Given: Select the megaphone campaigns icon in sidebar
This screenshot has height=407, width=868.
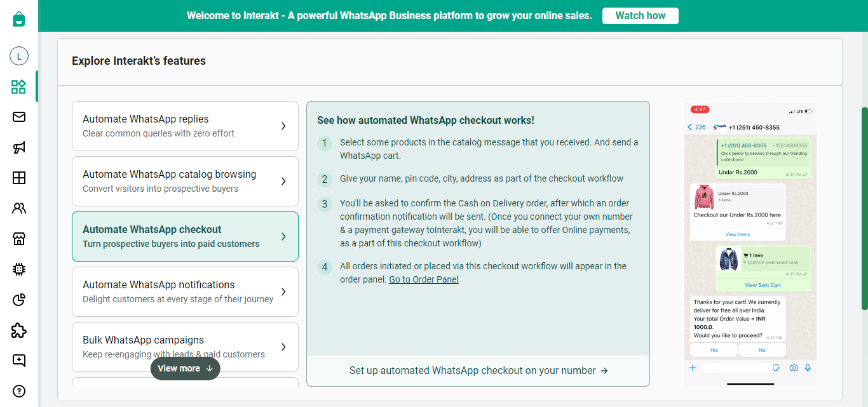Looking at the screenshot, I should tap(18, 147).
